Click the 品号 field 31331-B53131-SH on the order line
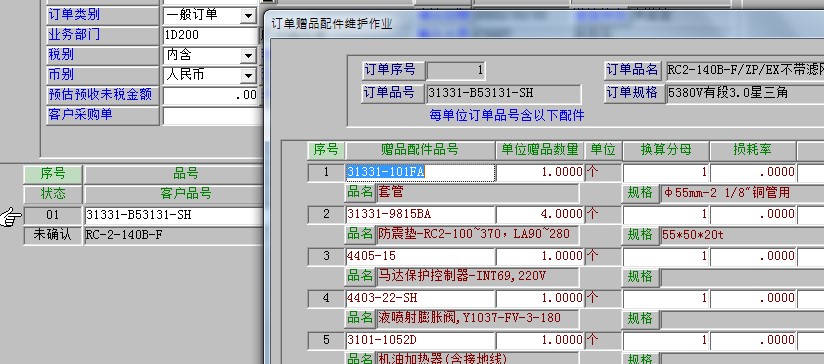The height and width of the screenshot is (364, 824). tap(173, 215)
